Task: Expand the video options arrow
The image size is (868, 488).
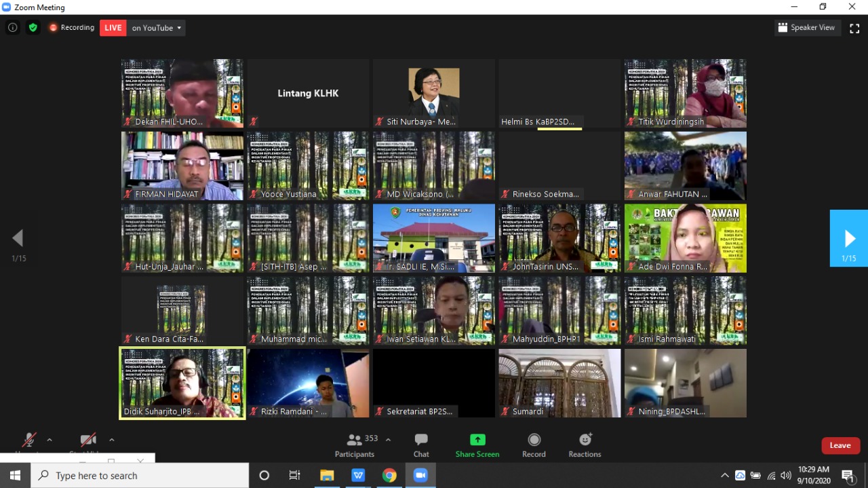Action: (112, 440)
